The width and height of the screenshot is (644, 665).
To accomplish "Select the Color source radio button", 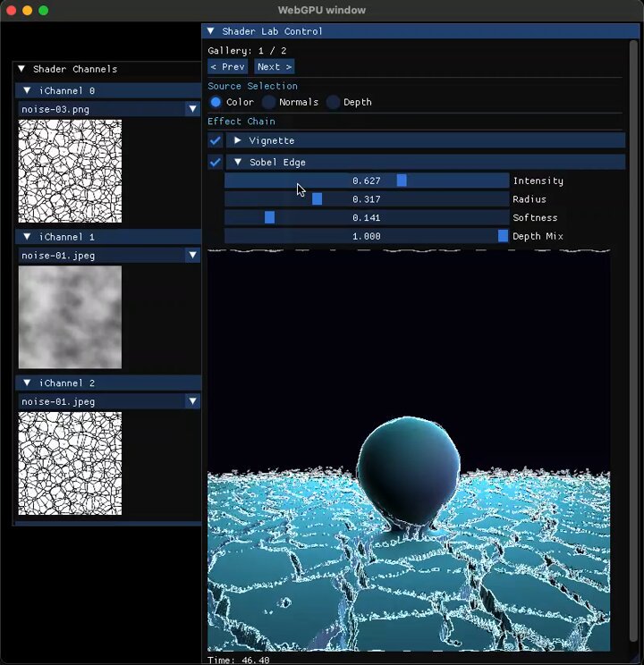I will (x=216, y=102).
